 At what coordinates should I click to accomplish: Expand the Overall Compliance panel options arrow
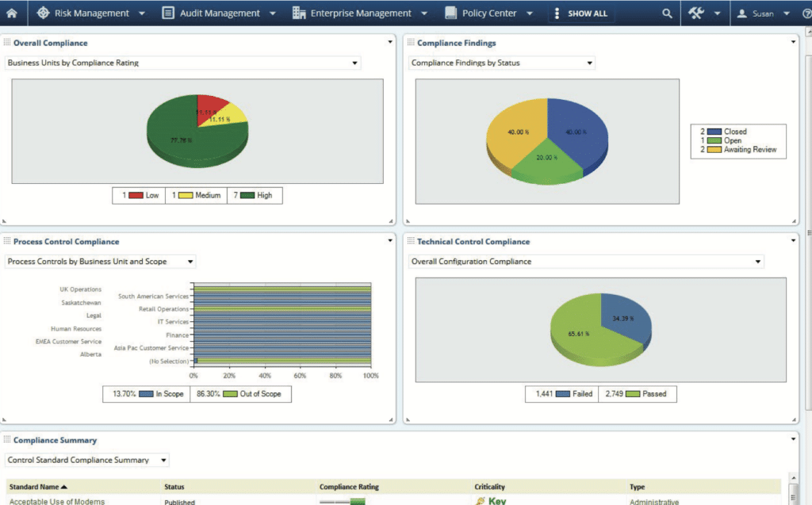click(x=389, y=41)
